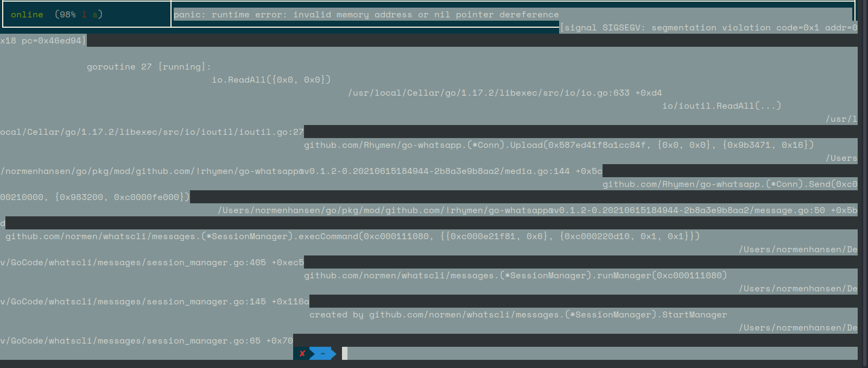Click the '(*SessionManager).execCommand' stack frame line
This screenshot has height=368, width=868.
353,236
